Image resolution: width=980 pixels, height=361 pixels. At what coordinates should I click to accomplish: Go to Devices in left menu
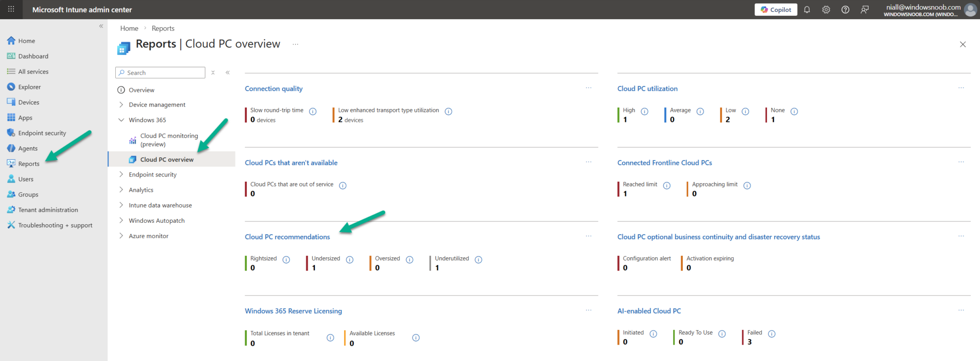click(29, 102)
